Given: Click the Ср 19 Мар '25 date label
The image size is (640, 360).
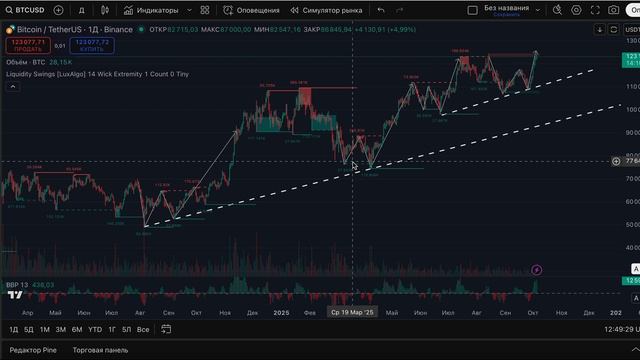Looking at the screenshot, I should coord(352,312).
